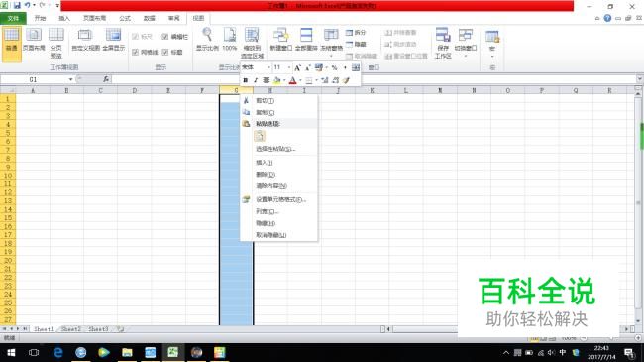This screenshot has height=362, width=644.
Task: Decrease font size in mini toolbar
Action: [x=308, y=67]
